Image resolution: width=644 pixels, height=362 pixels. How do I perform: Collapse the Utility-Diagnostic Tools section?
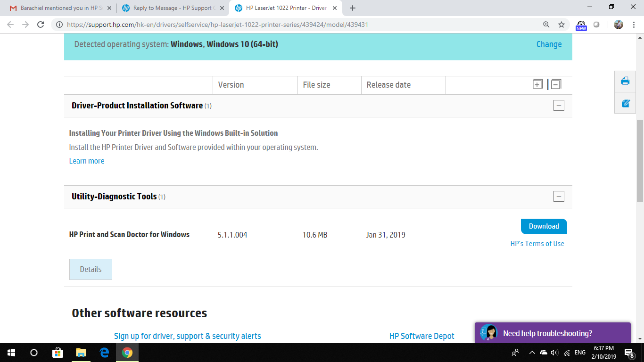tap(559, 197)
